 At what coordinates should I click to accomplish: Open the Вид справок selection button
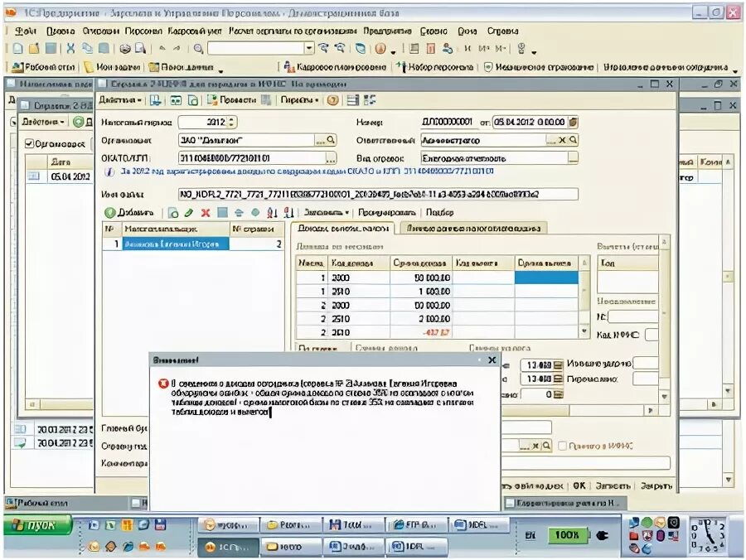pos(574,158)
